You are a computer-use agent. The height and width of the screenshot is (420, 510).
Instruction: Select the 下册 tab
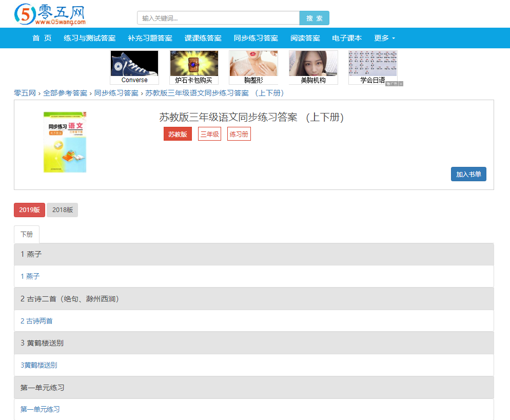[27, 235]
